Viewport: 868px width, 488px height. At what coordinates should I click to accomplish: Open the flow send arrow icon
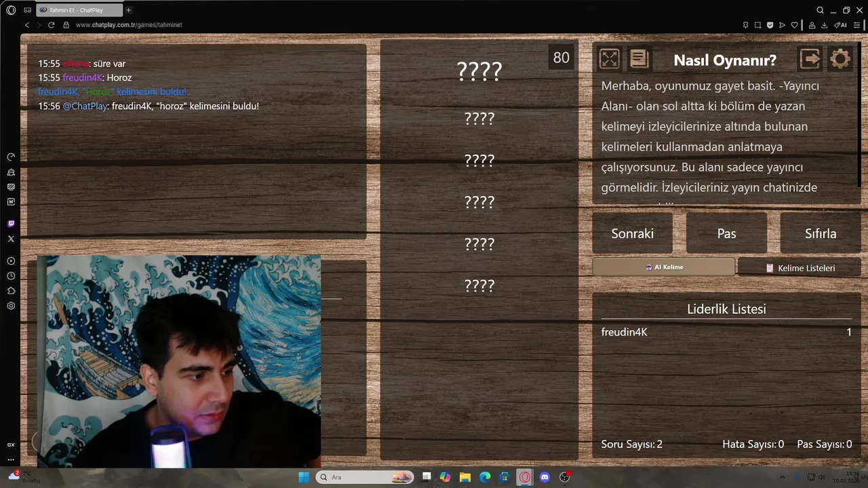point(782,25)
